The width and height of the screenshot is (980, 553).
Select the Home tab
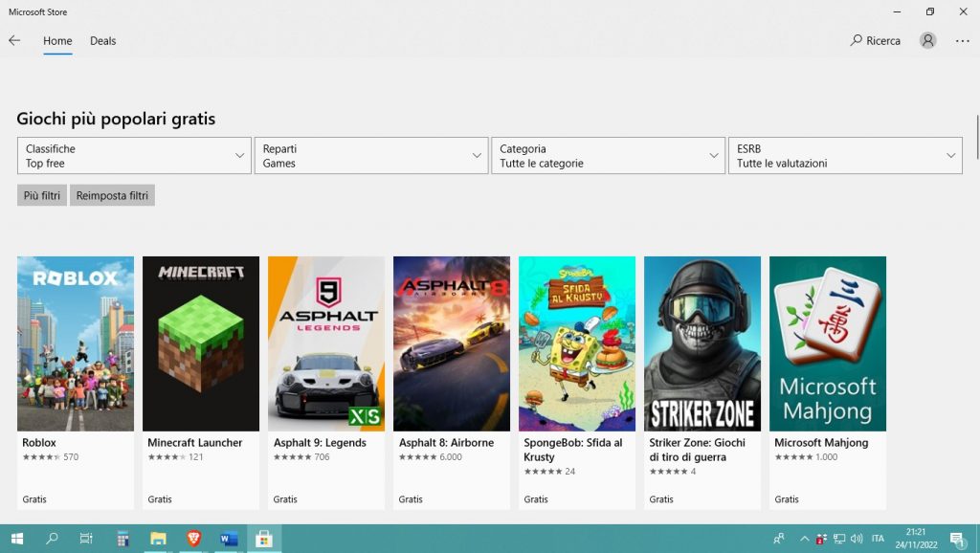(x=57, y=41)
